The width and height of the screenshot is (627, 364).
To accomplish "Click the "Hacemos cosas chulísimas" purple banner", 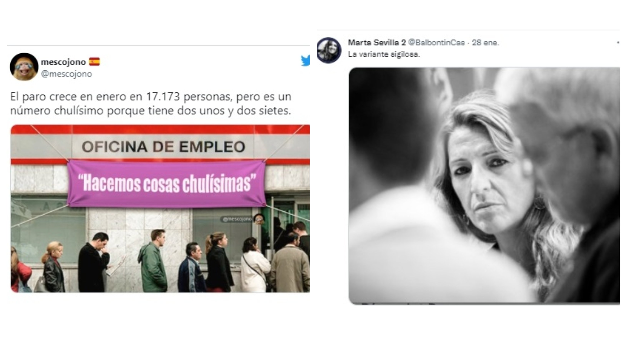I will pyautogui.click(x=167, y=184).
